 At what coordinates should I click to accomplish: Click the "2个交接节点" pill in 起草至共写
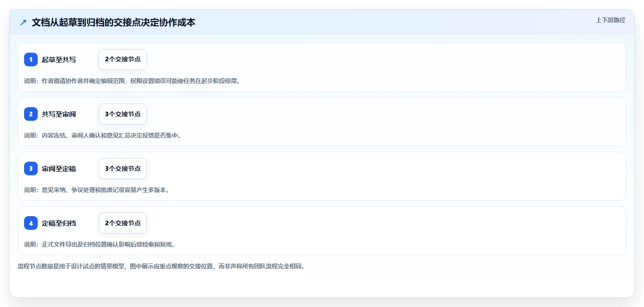pyautogui.click(x=123, y=59)
